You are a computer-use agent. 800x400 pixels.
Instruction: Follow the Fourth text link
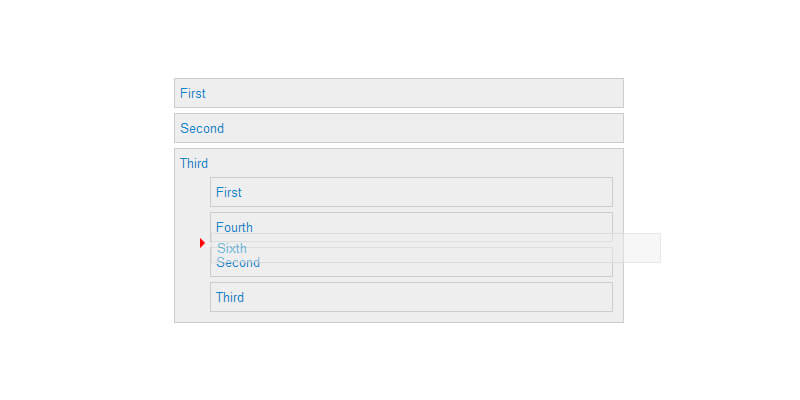click(x=234, y=226)
